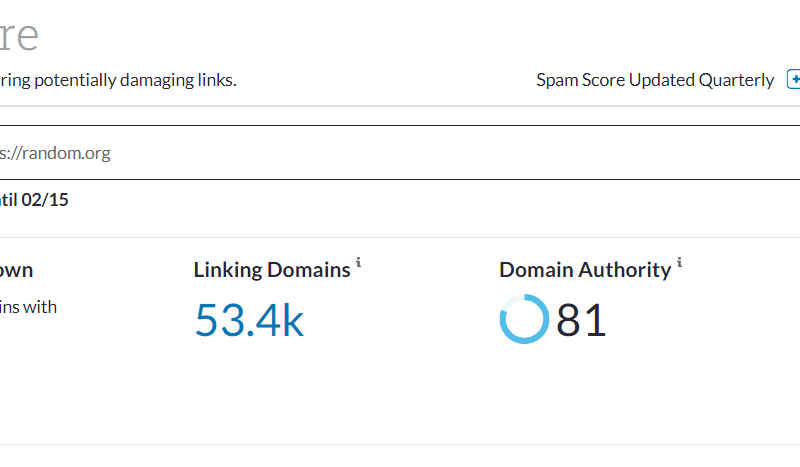The image size is (800, 467).
Task: Click the Spam Score Updated Quarterly text
Action: pyautogui.click(x=655, y=80)
